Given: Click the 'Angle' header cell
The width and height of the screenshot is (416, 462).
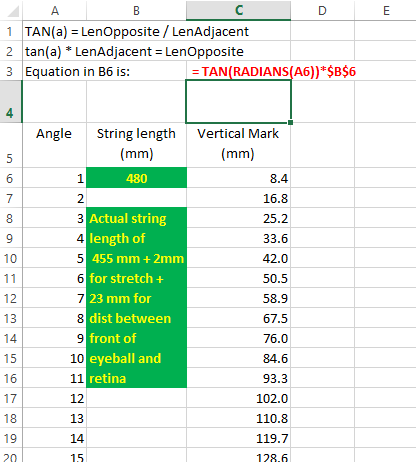Looking at the screenshot, I should click(x=54, y=145).
